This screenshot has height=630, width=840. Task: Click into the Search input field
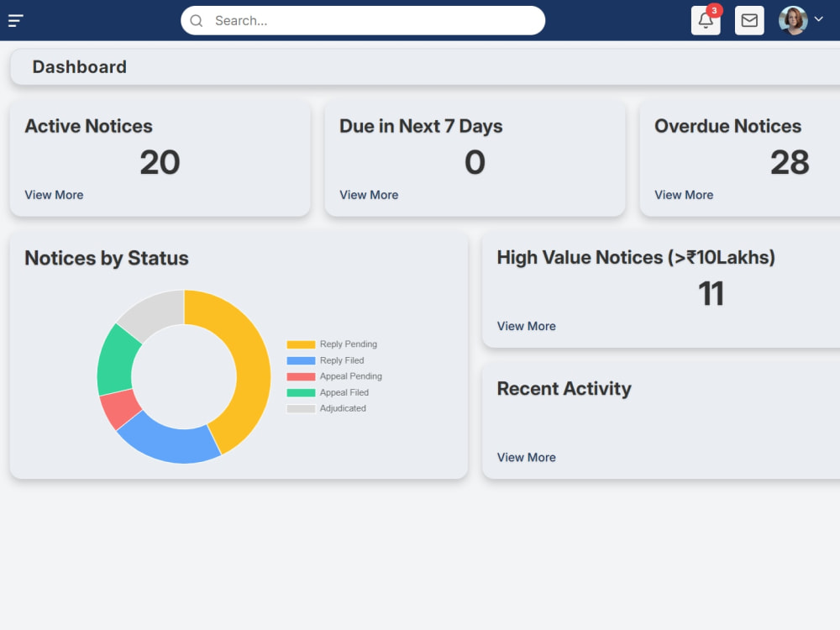point(363,21)
